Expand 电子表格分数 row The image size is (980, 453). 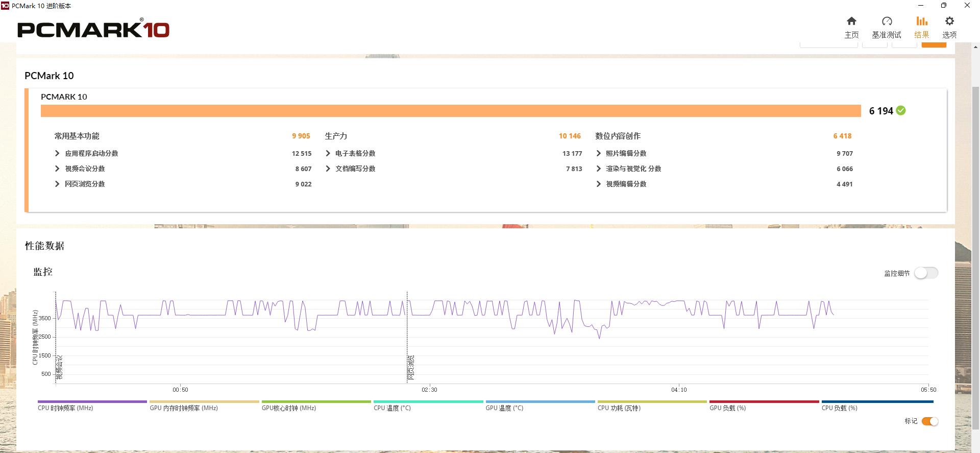click(328, 153)
